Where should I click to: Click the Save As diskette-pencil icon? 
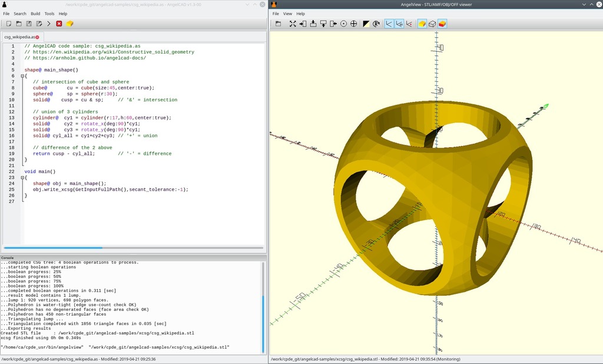click(39, 24)
